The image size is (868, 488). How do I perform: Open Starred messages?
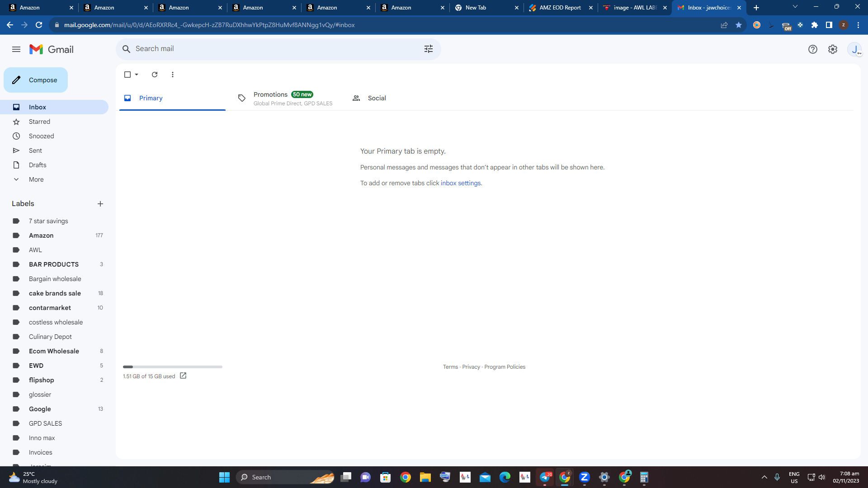pyautogui.click(x=54, y=122)
